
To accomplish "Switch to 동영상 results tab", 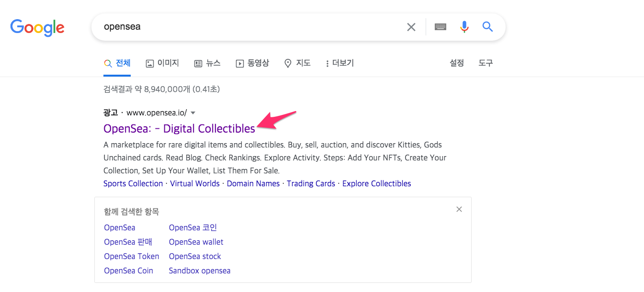I will (x=252, y=63).
